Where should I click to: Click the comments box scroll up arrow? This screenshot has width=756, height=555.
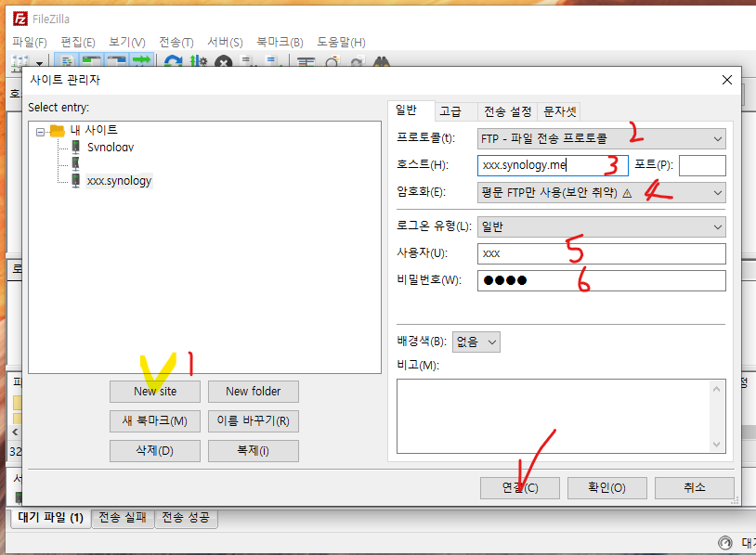716,389
